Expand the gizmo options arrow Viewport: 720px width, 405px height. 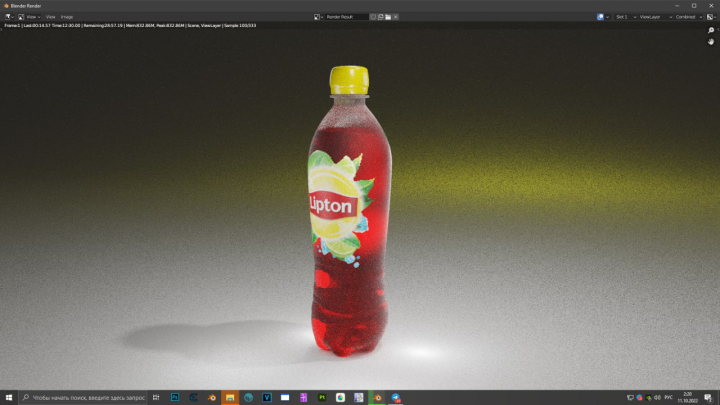click(x=608, y=17)
